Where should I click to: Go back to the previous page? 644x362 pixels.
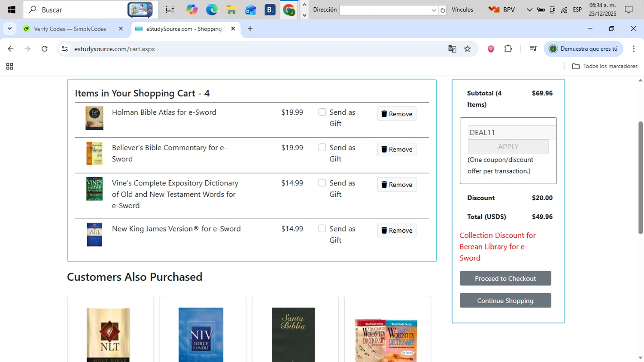pos(11,49)
